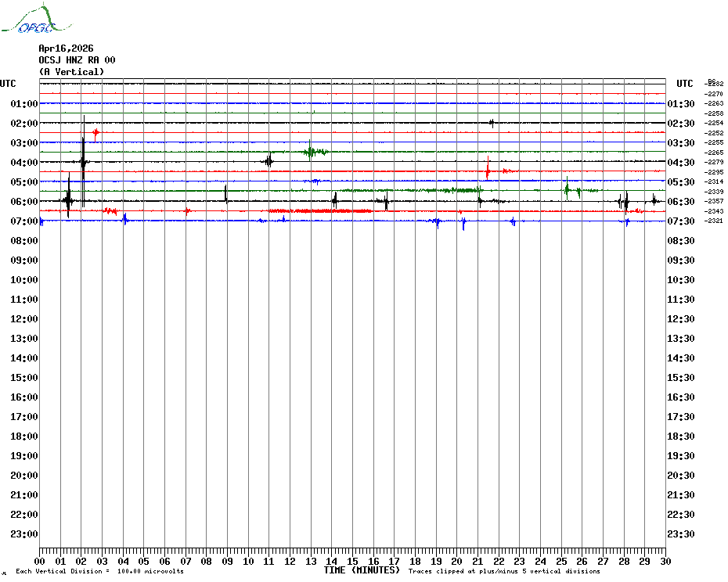Click minute 00 on the bottom time axis
Image resolution: width=728 pixels, height=582 pixels.
click(x=40, y=562)
